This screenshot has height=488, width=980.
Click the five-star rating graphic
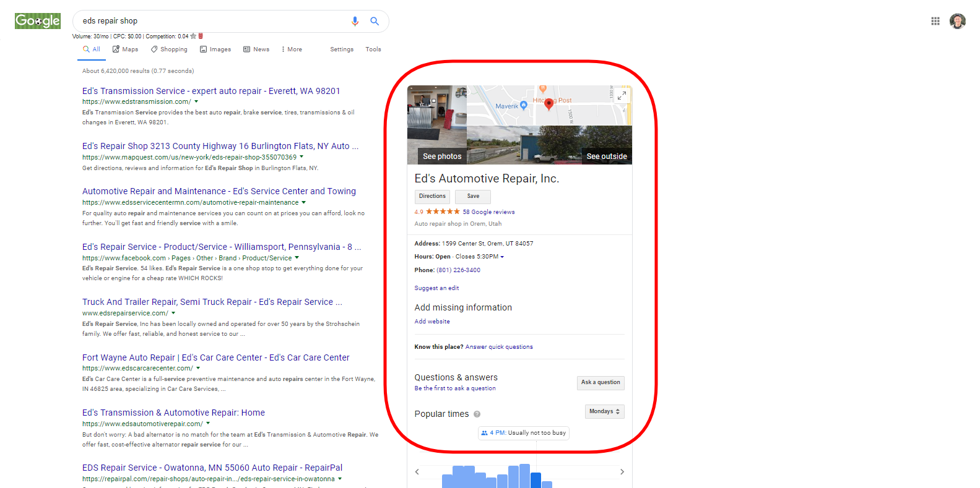(443, 212)
